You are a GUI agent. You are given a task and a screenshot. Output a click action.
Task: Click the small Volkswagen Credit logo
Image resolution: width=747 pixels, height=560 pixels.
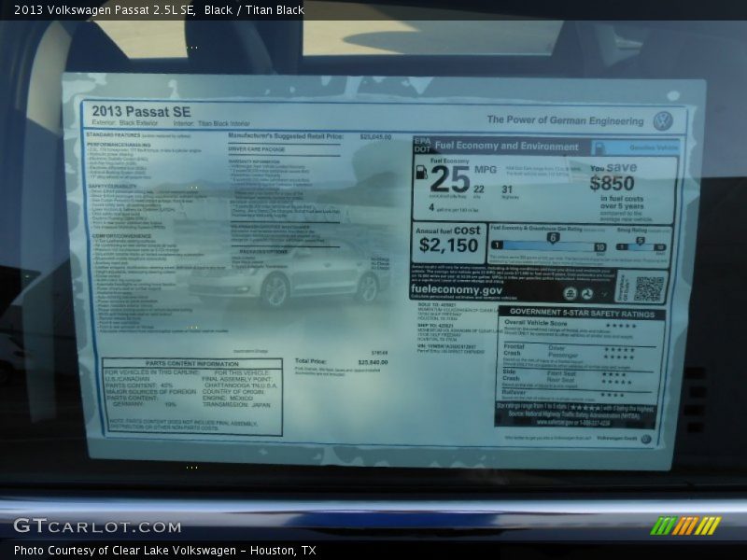pos(645,439)
